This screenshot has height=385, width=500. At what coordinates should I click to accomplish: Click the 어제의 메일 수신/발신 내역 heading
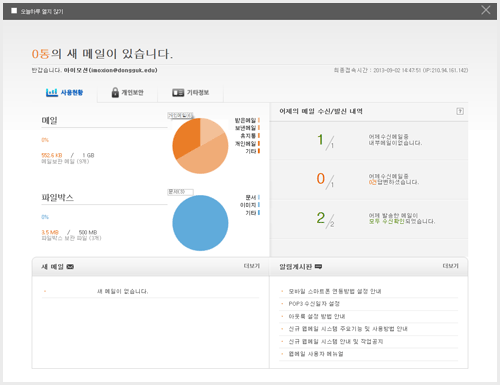click(321, 111)
